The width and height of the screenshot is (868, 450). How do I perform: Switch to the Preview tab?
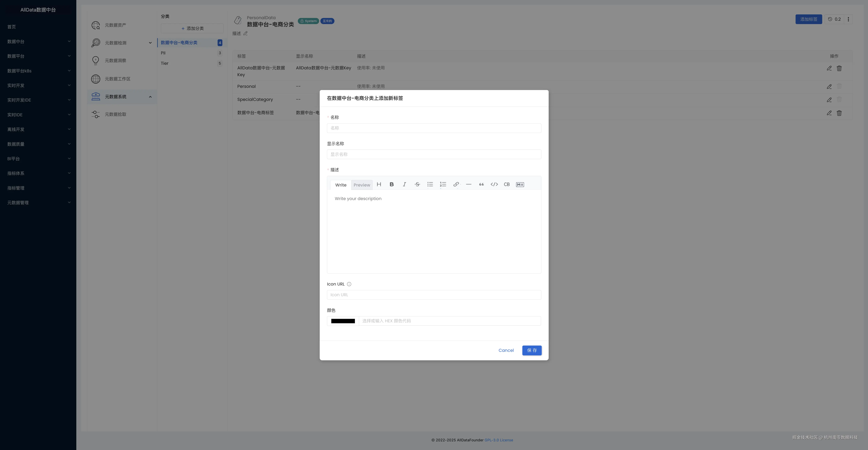(362, 185)
